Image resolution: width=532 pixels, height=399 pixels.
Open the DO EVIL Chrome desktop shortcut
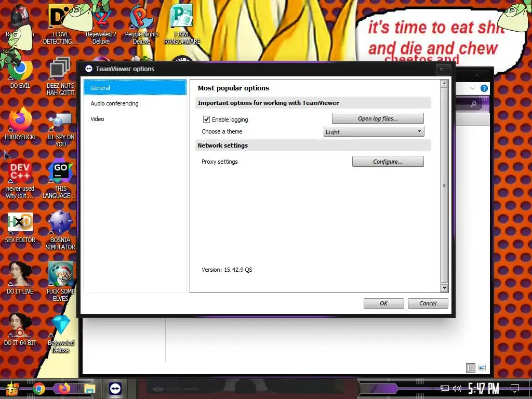pyautogui.click(x=20, y=73)
